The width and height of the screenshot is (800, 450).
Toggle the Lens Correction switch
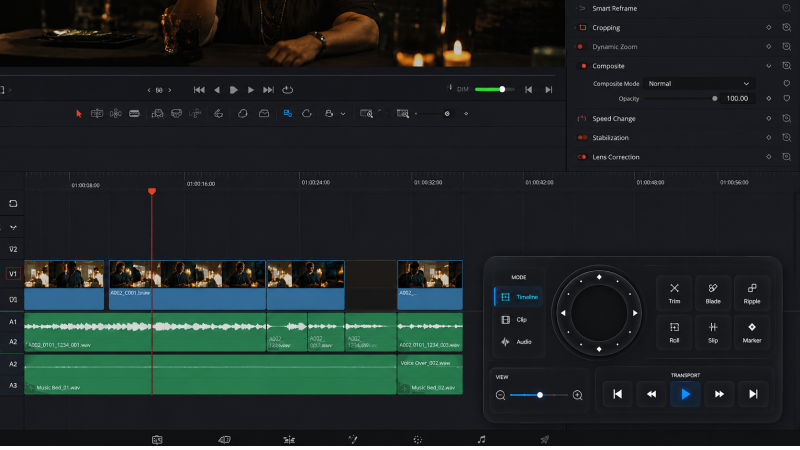point(582,157)
